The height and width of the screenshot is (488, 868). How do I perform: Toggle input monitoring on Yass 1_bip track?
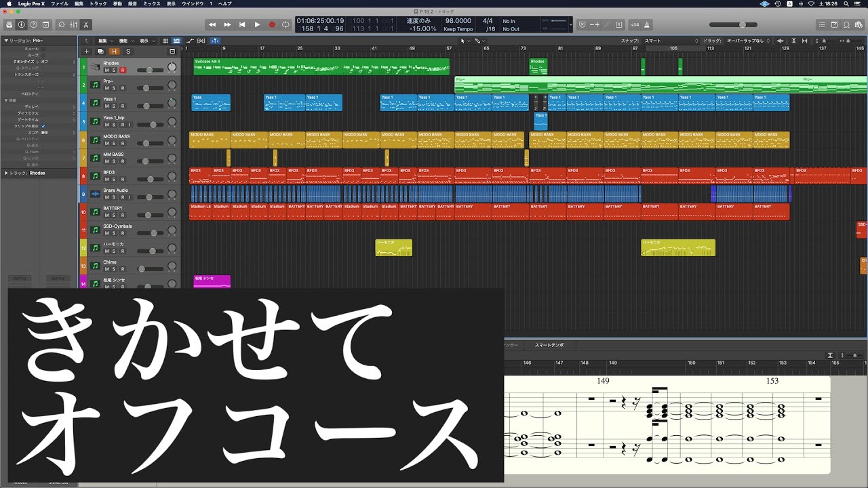coord(130,125)
